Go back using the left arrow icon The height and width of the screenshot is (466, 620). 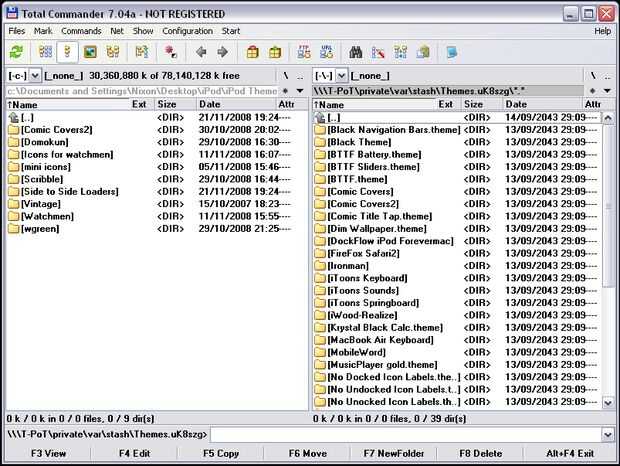tap(201, 52)
